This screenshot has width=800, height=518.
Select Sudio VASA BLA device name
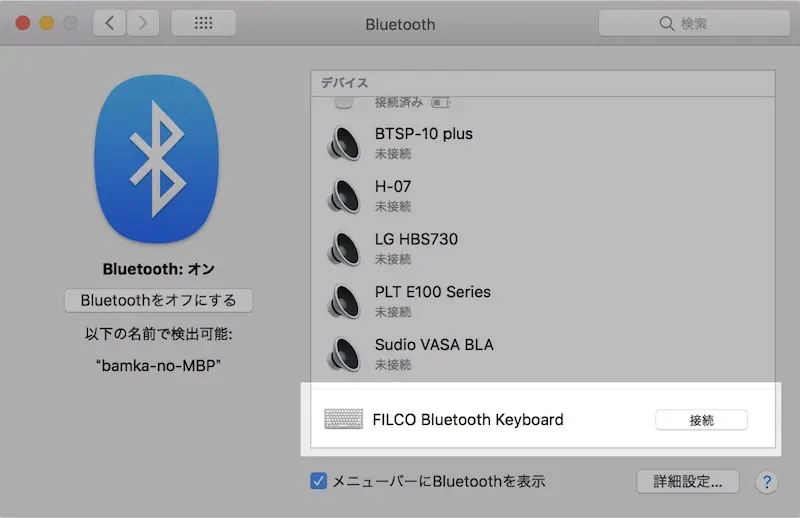(434, 344)
